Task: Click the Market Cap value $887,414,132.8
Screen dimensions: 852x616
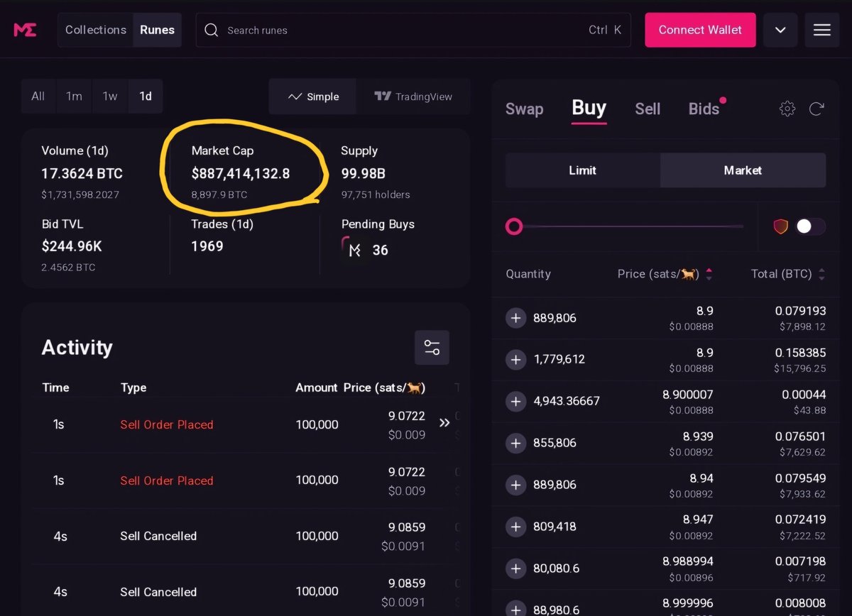Action: click(241, 173)
